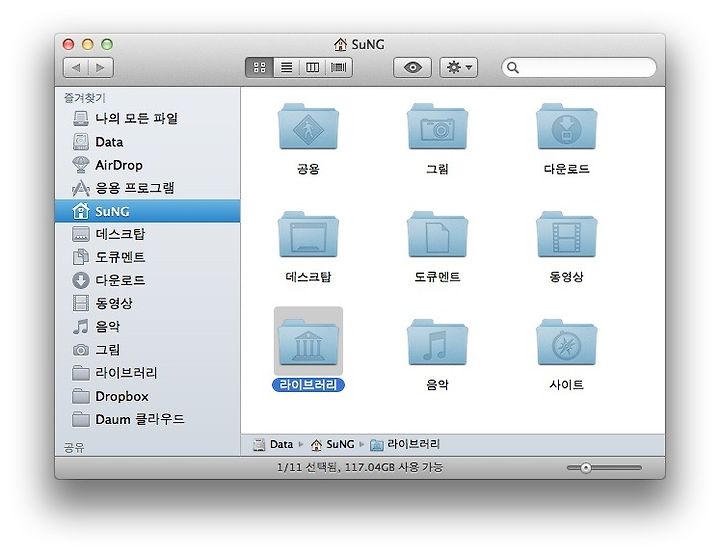Click the 공유 sidebar section header

click(x=74, y=447)
